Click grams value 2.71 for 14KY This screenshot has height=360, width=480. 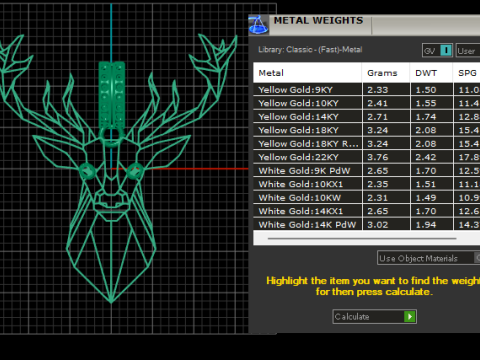point(378,117)
